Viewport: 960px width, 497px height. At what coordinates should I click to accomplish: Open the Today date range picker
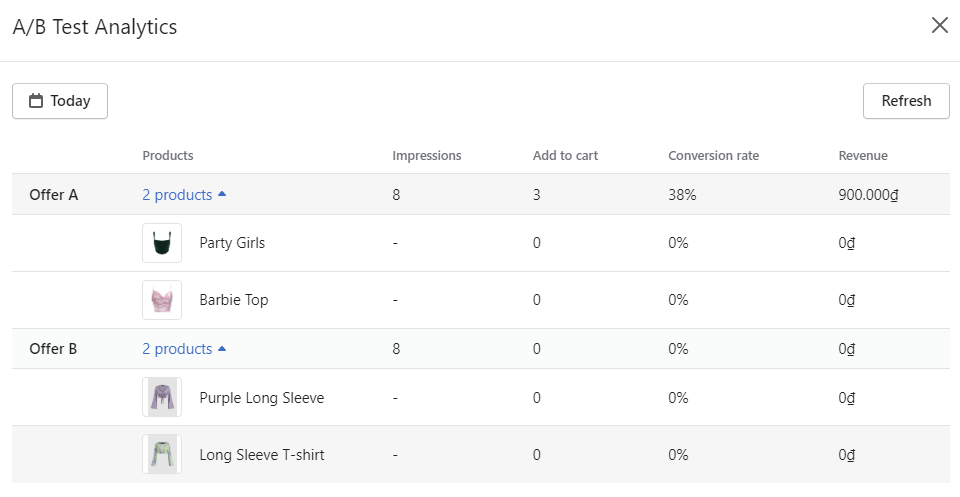coord(60,101)
